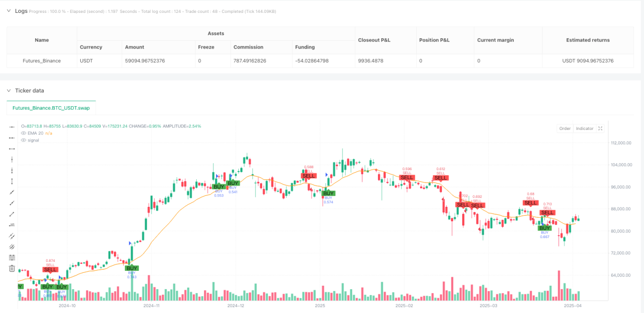Collapse the Ticker data section

pyautogui.click(x=9, y=91)
